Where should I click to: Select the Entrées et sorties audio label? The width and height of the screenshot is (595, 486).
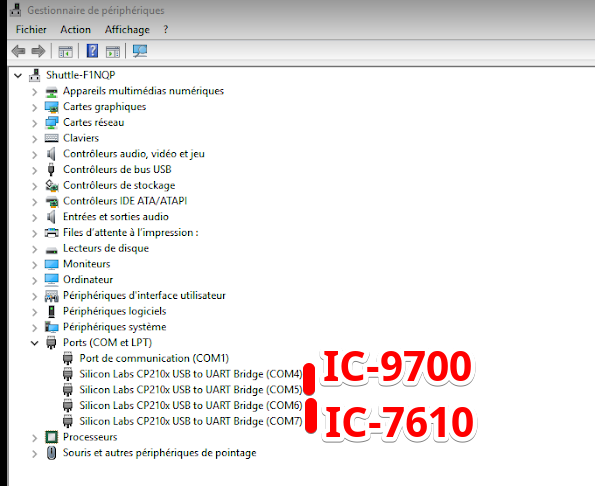[116, 217]
